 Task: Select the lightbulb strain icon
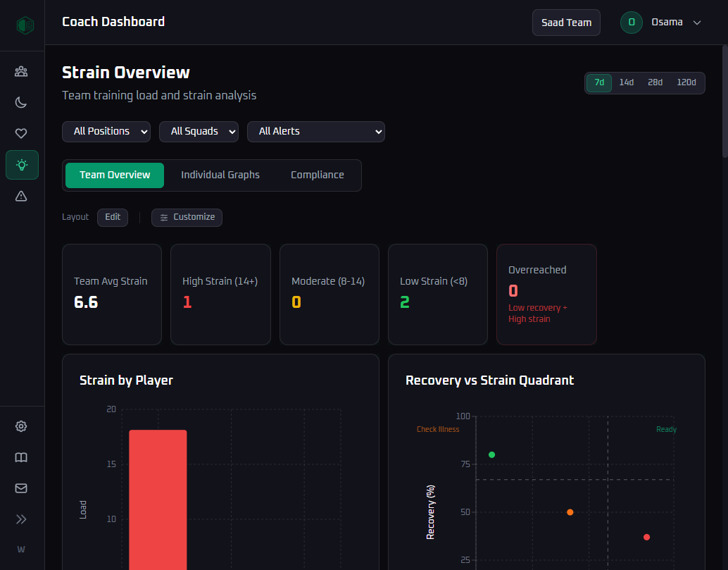(22, 165)
